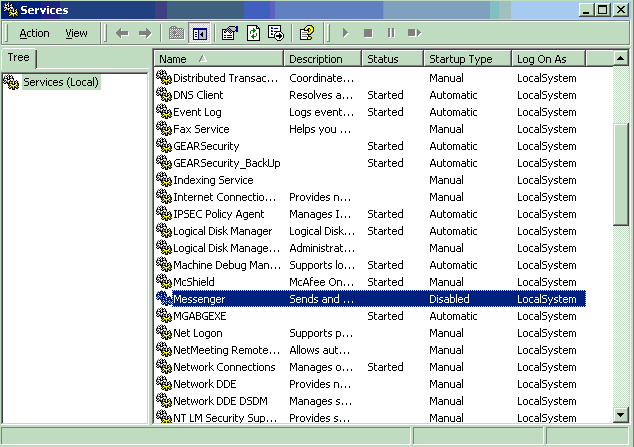The height and width of the screenshot is (447, 634).
Task: Select Services (Local) in the tree
Action: pyautogui.click(x=60, y=82)
